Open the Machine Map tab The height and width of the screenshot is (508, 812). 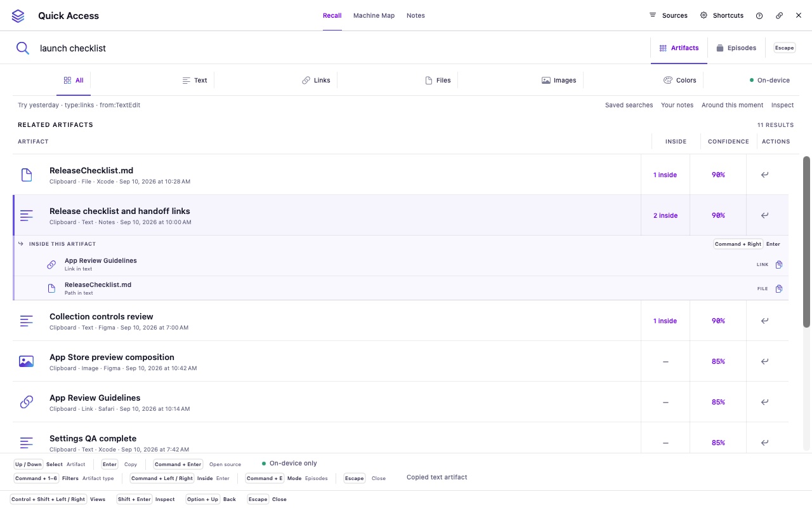point(374,16)
